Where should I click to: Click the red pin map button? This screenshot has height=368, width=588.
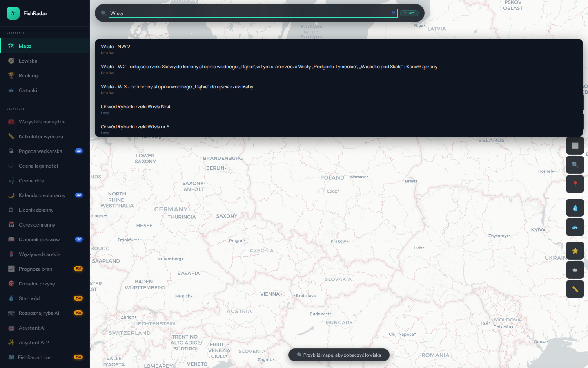[575, 184]
